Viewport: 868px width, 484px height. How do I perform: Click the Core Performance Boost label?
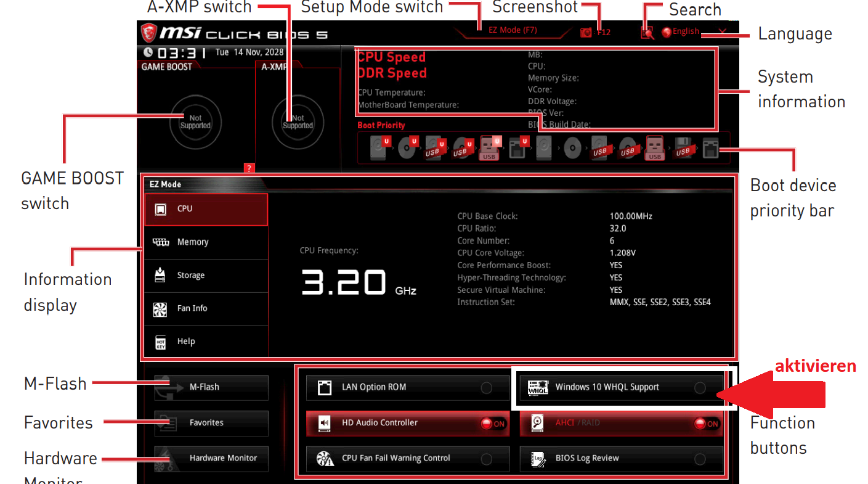point(504,265)
